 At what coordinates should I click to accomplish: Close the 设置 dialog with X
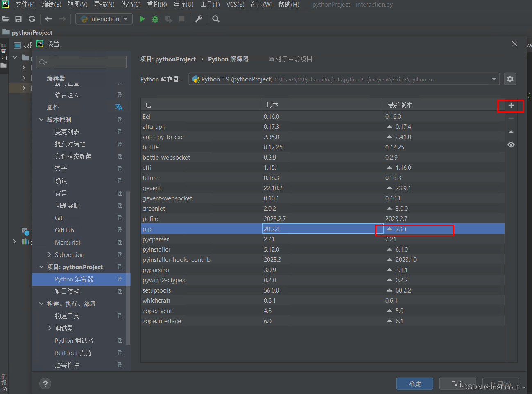[x=515, y=44]
